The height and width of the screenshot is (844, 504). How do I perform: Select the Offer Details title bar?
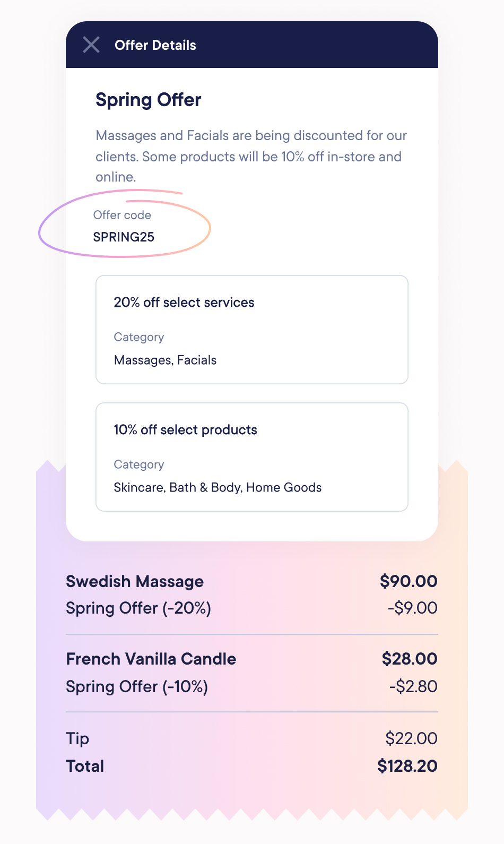[x=156, y=45]
